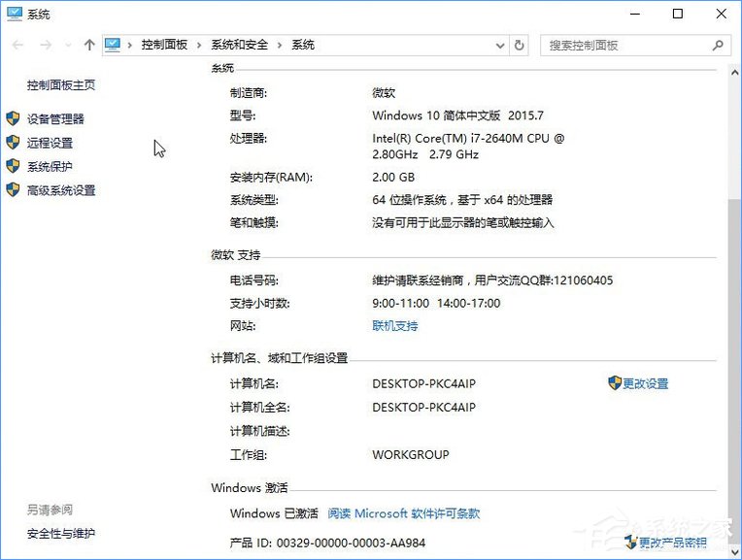Focus the 搜索控制面板 search box
Screen dimensions: 742x560
point(635,46)
